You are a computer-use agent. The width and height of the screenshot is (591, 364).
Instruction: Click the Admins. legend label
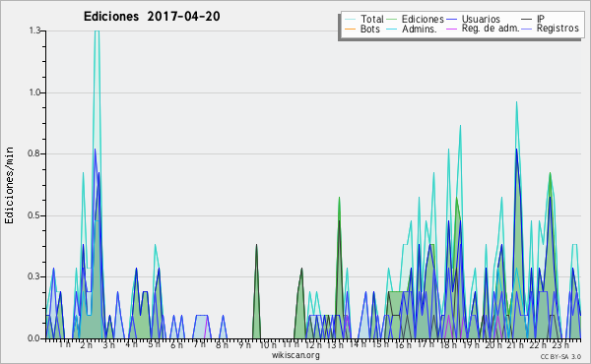click(420, 29)
